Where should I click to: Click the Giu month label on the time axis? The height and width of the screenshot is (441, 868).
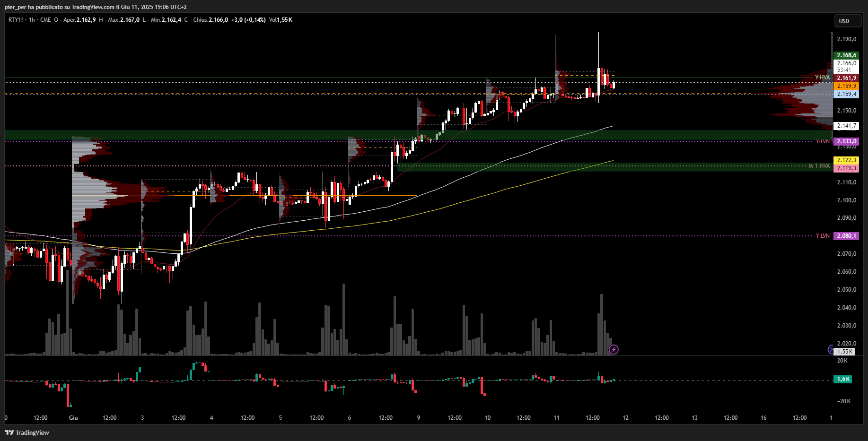(73, 418)
